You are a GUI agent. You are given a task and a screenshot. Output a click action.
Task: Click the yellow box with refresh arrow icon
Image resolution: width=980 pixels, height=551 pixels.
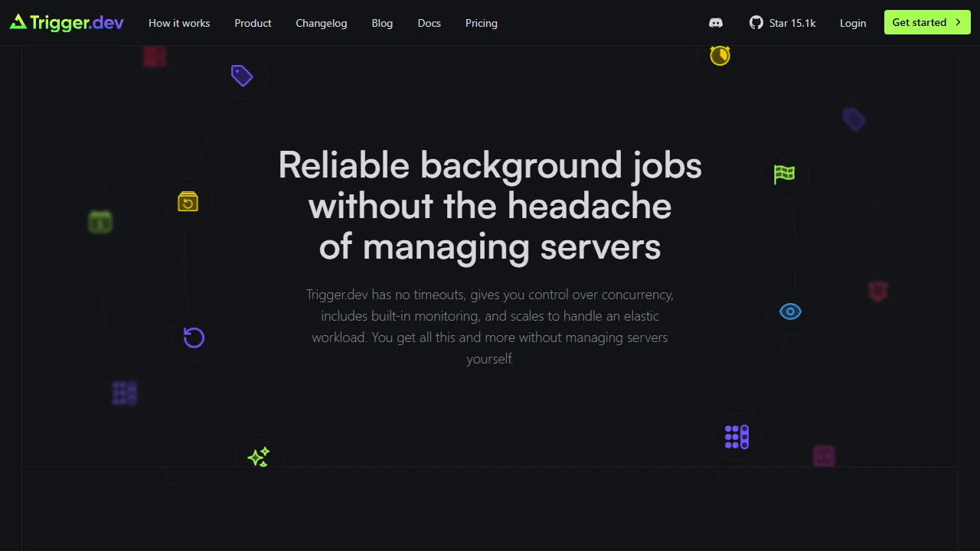click(188, 201)
